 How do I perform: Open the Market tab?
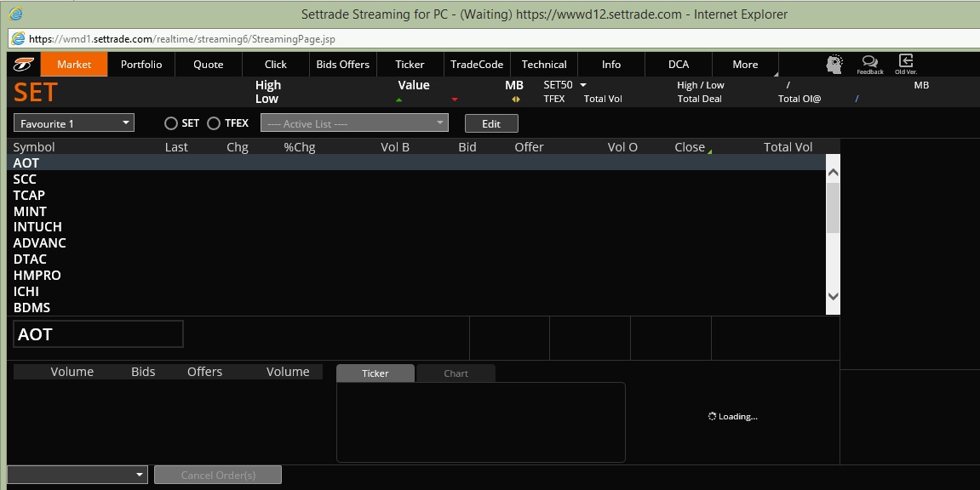pos(74,65)
